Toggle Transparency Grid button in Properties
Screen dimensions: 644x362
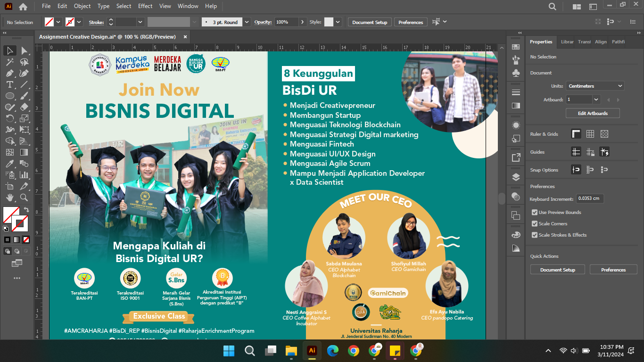click(604, 134)
